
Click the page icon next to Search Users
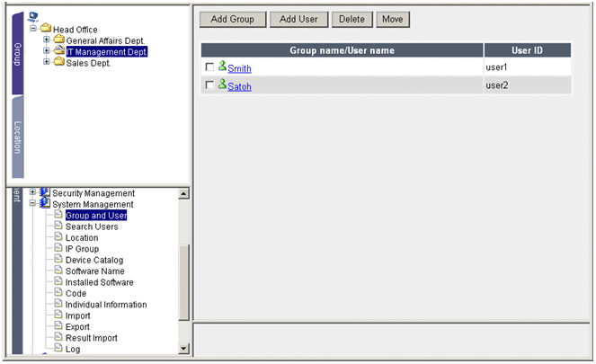pyautogui.click(x=58, y=226)
